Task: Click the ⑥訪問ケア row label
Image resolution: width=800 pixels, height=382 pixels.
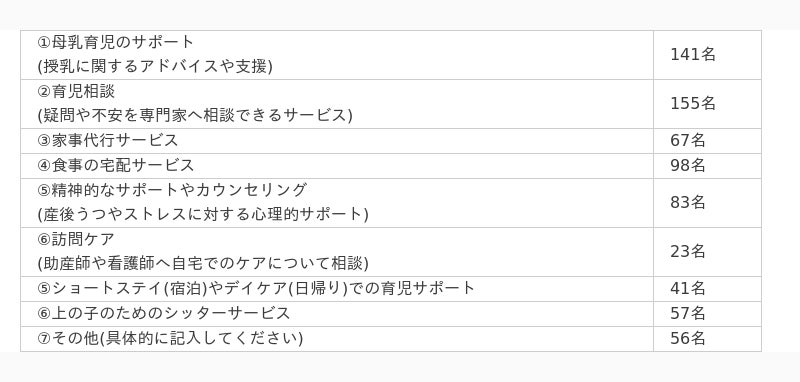Action: click(x=77, y=239)
